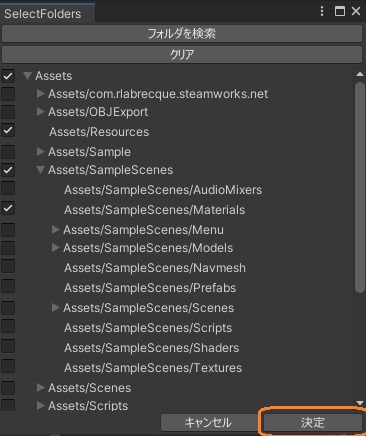Uncheck the Assets/SampleScenes/Materials checkbox
The image size is (366, 436).
8,209
